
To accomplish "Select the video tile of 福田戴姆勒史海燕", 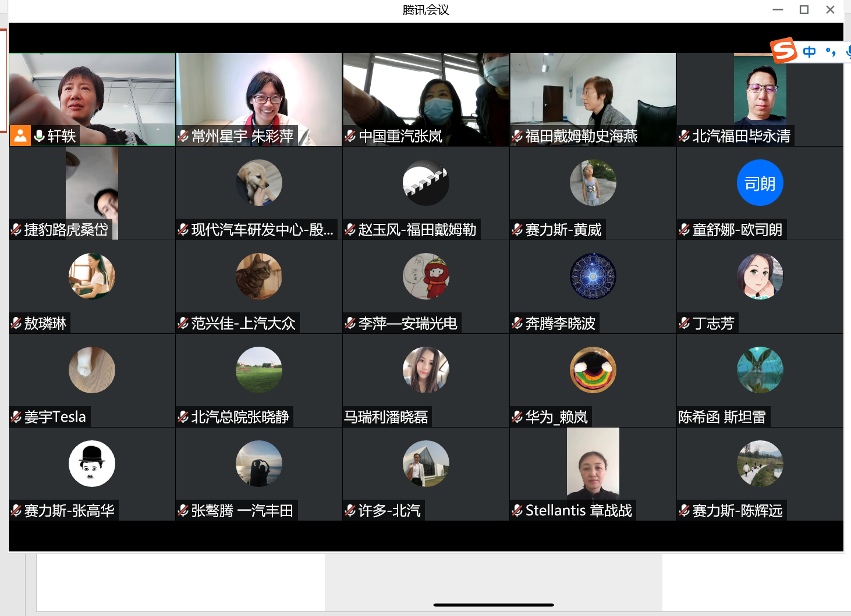I will [593, 93].
